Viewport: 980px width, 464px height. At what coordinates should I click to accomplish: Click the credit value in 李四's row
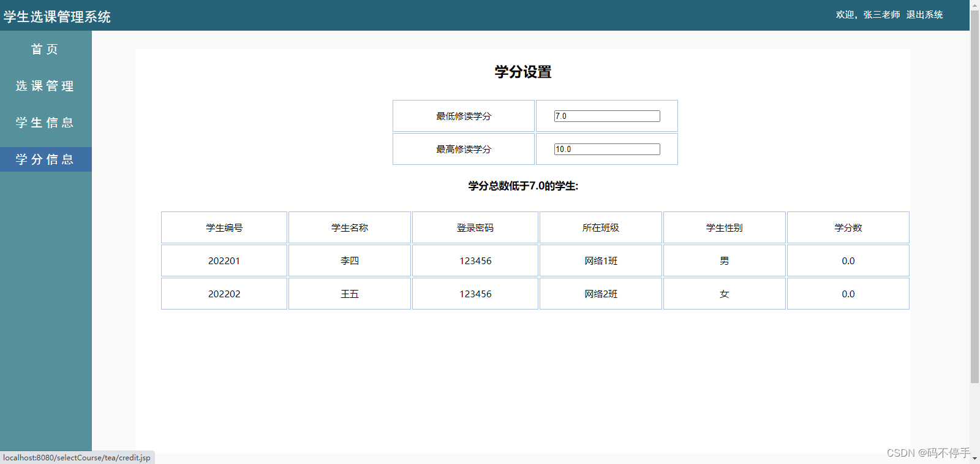pyautogui.click(x=848, y=261)
